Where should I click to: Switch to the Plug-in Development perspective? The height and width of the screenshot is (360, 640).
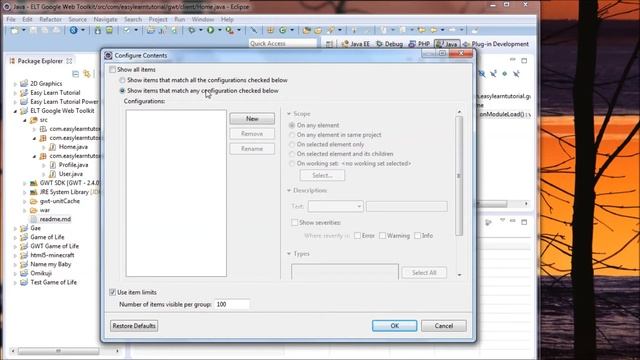[496, 44]
